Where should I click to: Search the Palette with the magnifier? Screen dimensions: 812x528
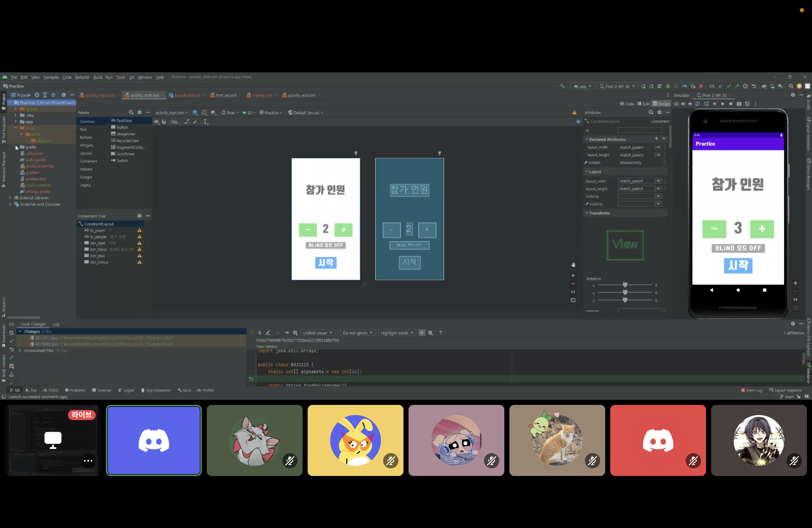[131, 112]
